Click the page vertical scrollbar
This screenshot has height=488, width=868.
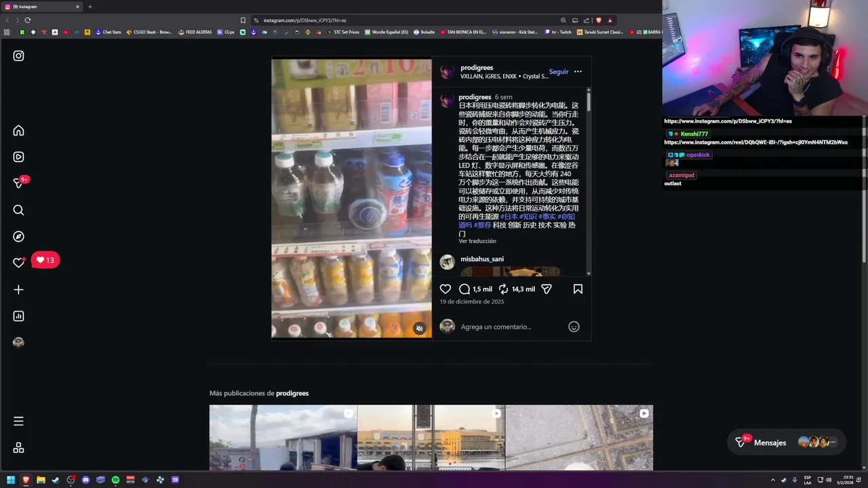click(x=865, y=190)
